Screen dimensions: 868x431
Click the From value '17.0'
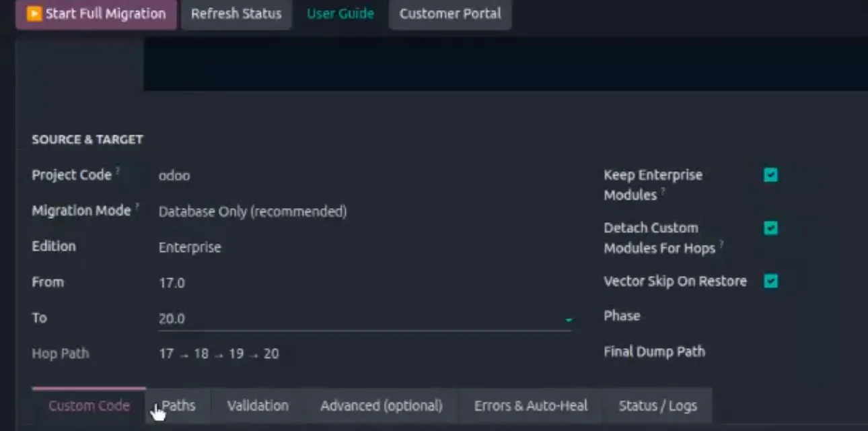point(172,283)
